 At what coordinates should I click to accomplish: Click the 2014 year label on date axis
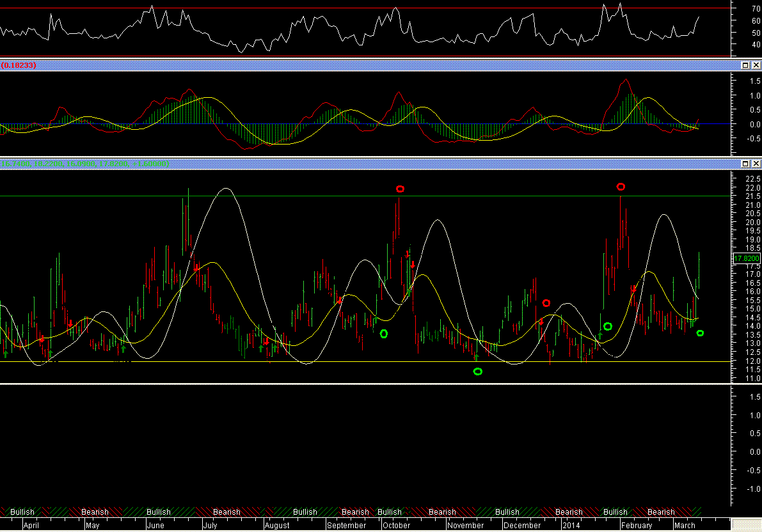click(571, 525)
